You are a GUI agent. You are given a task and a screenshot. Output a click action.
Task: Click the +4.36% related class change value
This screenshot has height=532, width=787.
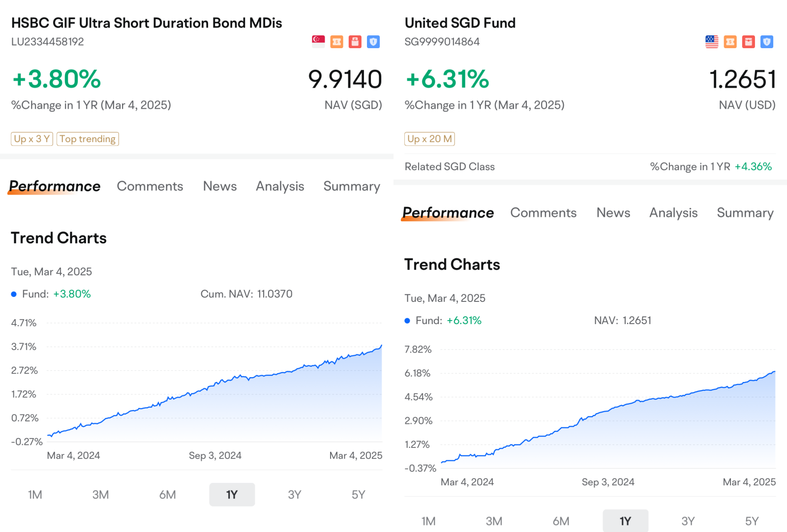pos(753,167)
